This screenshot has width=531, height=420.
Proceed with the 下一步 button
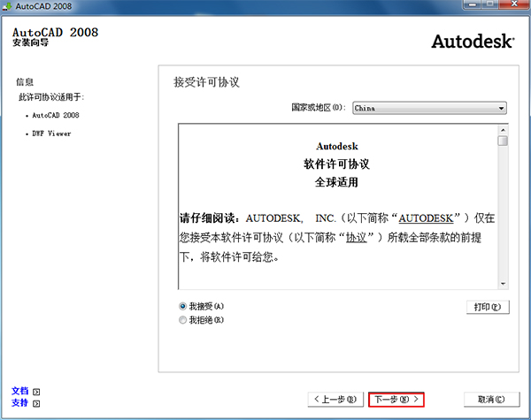[x=396, y=400]
